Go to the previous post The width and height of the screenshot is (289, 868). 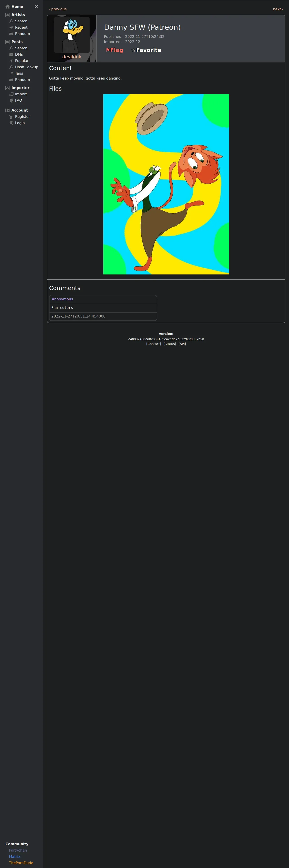pyautogui.click(x=58, y=9)
